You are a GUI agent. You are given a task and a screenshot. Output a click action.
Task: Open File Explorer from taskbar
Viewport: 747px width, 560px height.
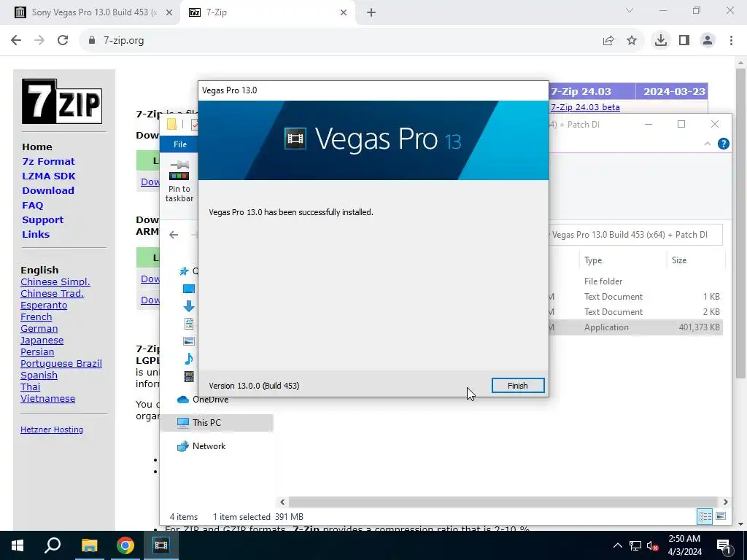(89, 545)
